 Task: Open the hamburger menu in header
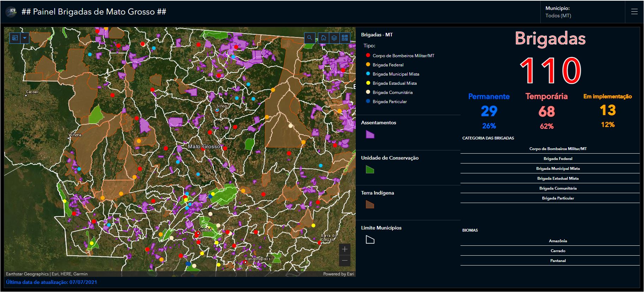pos(634,12)
